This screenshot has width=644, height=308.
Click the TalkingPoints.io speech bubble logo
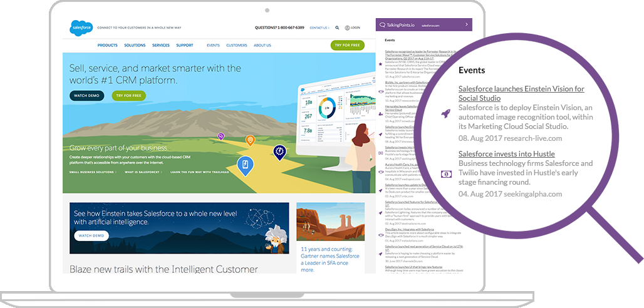pyautogui.click(x=382, y=24)
